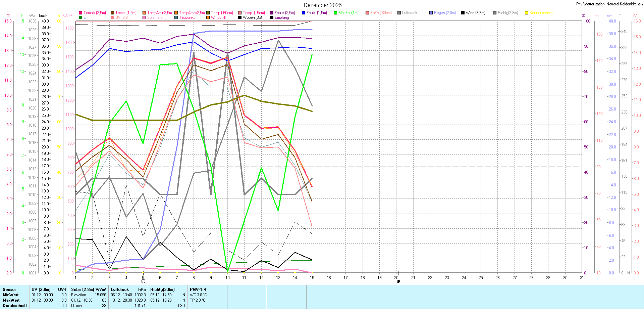
Task: Select day 15 on the x-axis
Action: [x=312, y=277]
